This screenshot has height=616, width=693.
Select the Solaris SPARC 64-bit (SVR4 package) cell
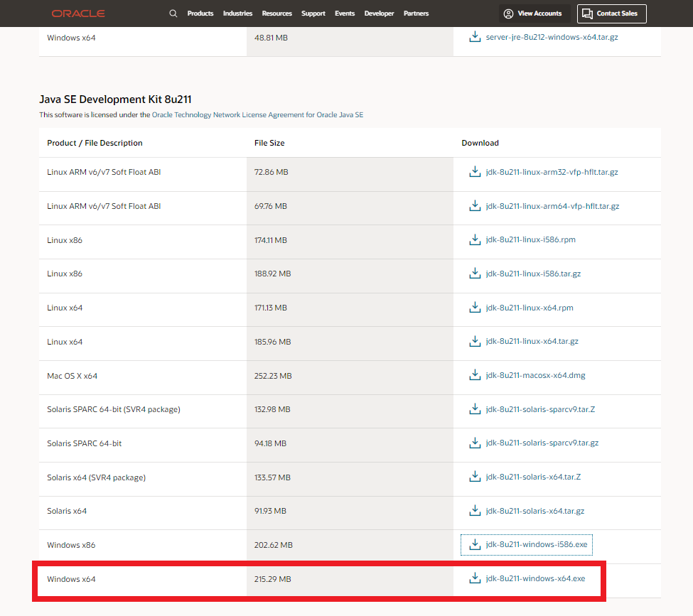click(x=143, y=410)
